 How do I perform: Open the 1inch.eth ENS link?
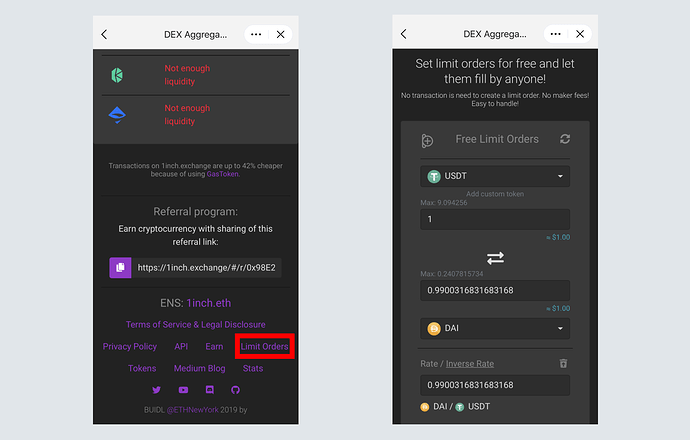(209, 303)
